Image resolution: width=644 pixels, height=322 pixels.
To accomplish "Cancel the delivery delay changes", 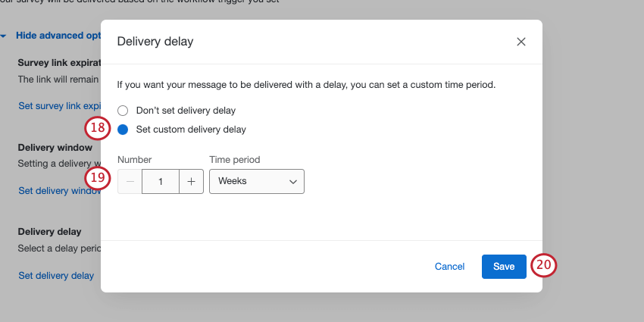I will (x=449, y=267).
